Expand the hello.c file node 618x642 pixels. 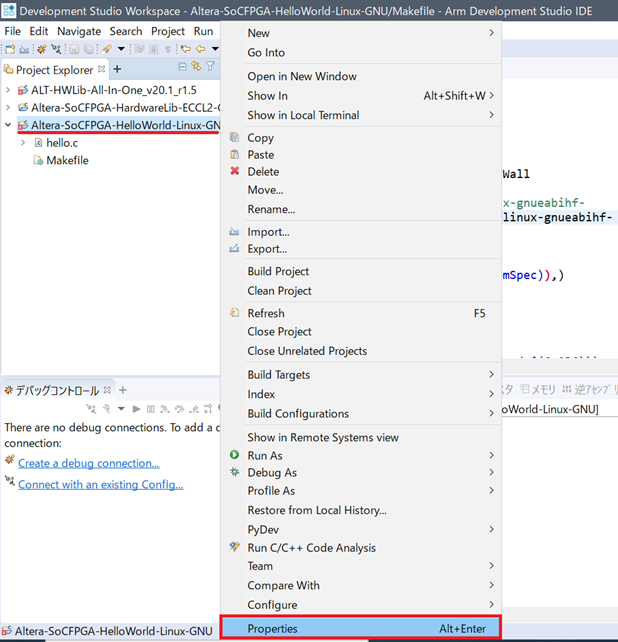coord(23,142)
